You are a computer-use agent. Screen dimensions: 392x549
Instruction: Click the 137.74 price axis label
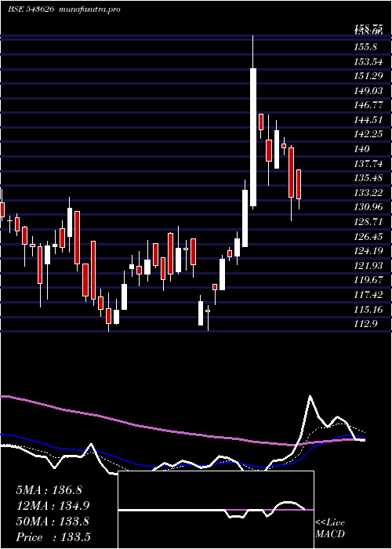(368, 163)
